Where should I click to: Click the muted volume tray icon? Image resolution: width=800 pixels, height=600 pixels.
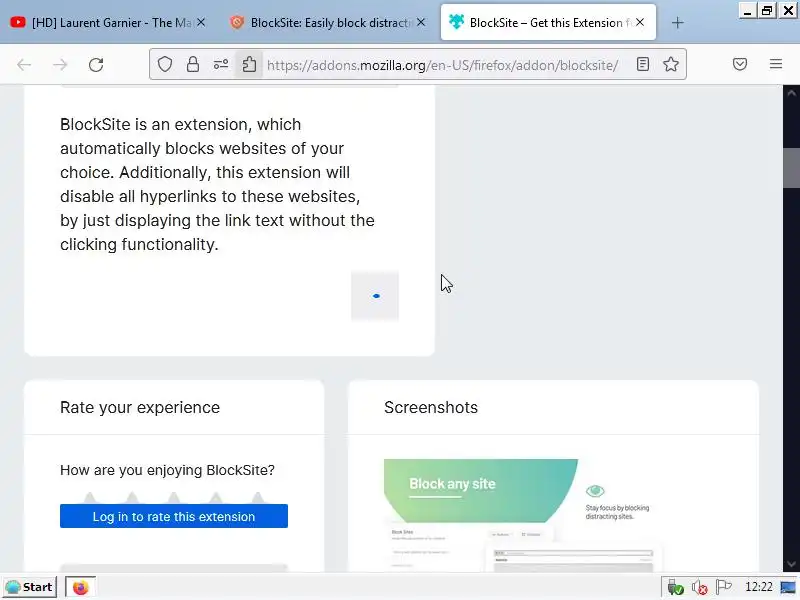(x=699, y=588)
